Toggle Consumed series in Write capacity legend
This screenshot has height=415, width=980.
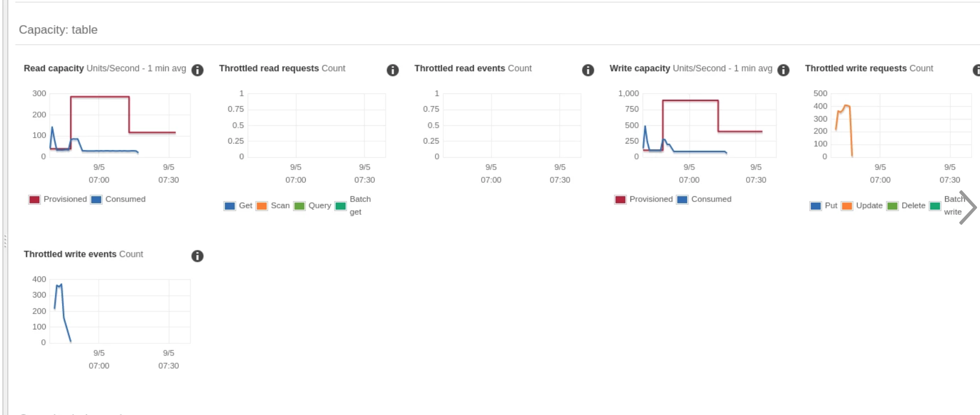[x=682, y=200]
